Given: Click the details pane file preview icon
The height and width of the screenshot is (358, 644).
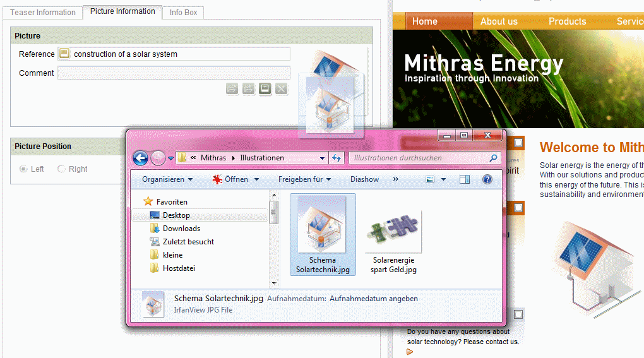Looking at the screenshot, I should tap(153, 304).
